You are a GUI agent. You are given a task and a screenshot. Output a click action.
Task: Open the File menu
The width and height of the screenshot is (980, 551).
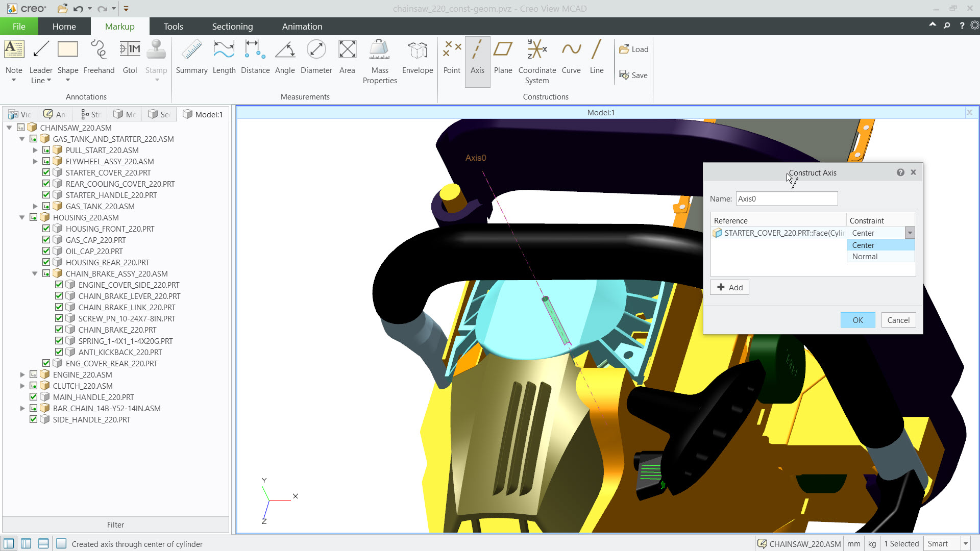coord(19,27)
